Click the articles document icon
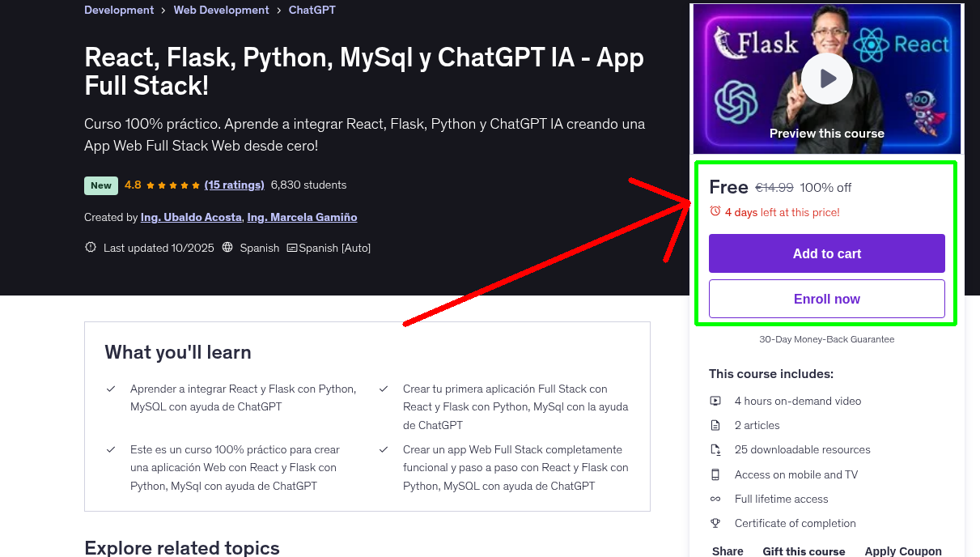This screenshot has height=557, width=980. tap(715, 424)
